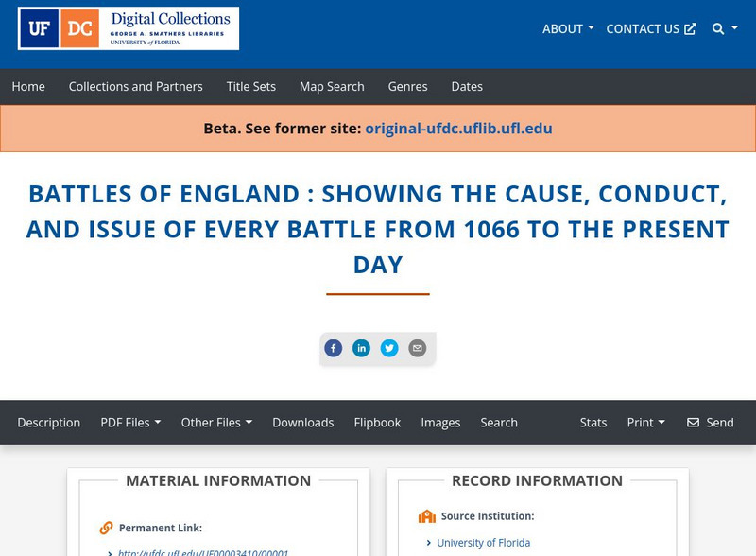Open the Flipbook view
Screen dimensions: 756x556
pos(377,423)
